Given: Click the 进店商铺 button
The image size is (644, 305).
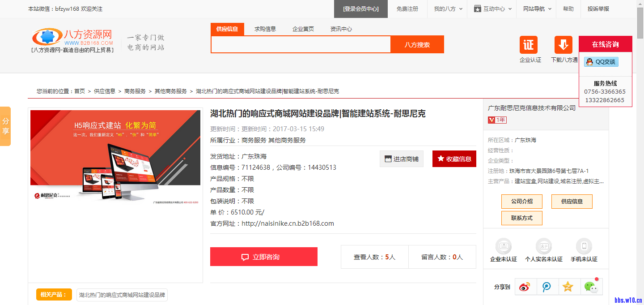Looking at the screenshot, I should point(402,159).
